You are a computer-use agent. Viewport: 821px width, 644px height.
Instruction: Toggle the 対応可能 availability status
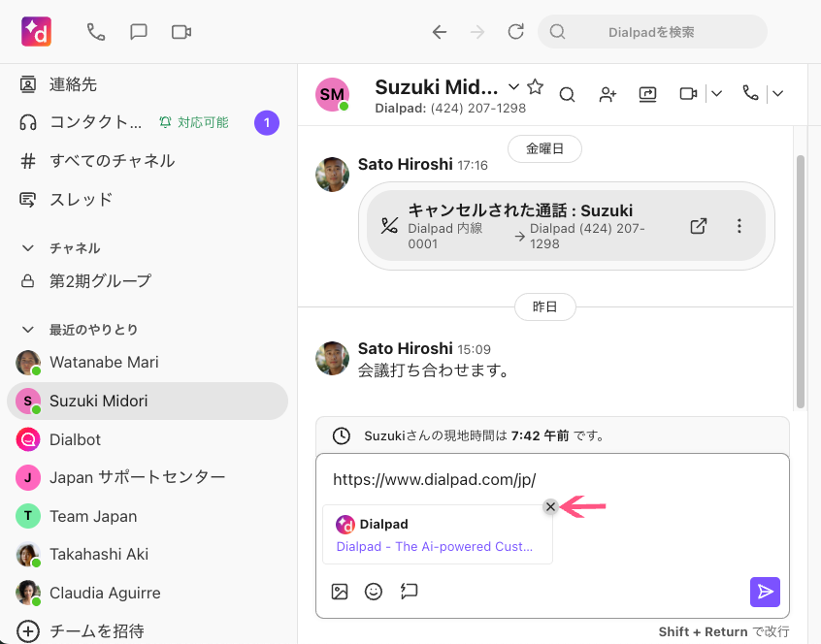[194, 122]
